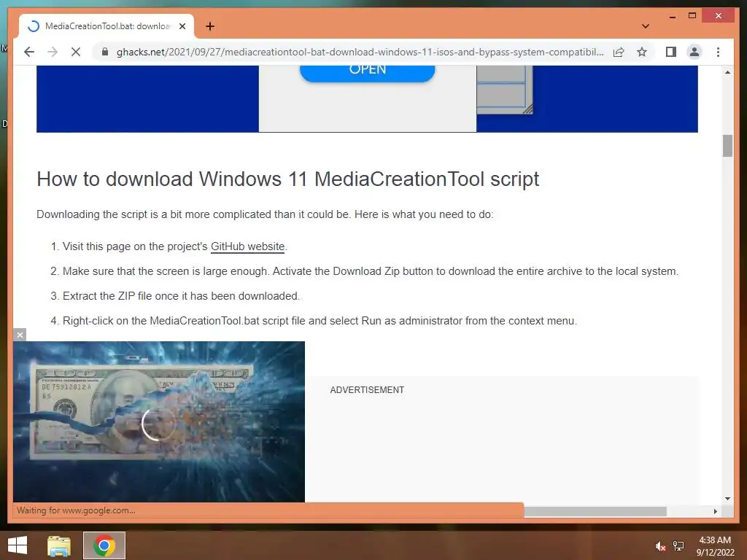Open File Explorer from taskbar
The height and width of the screenshot is (560, 747).
[59, 545]
